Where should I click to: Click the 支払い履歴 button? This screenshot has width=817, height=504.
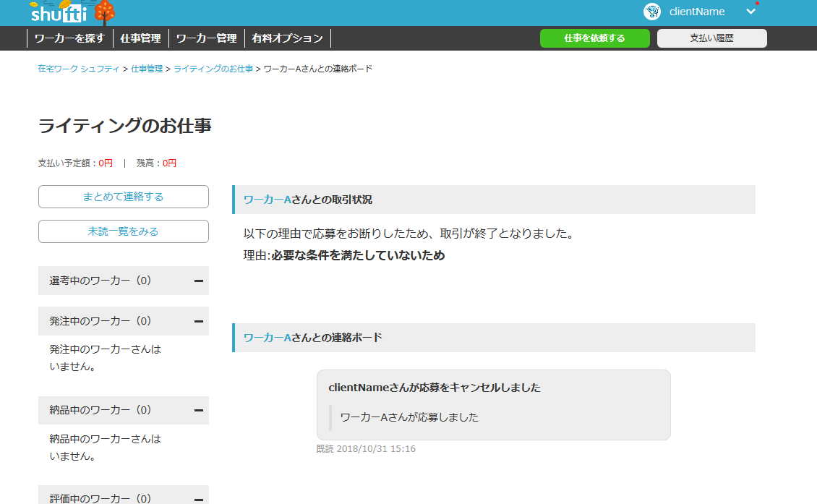(x=711, y=38)
